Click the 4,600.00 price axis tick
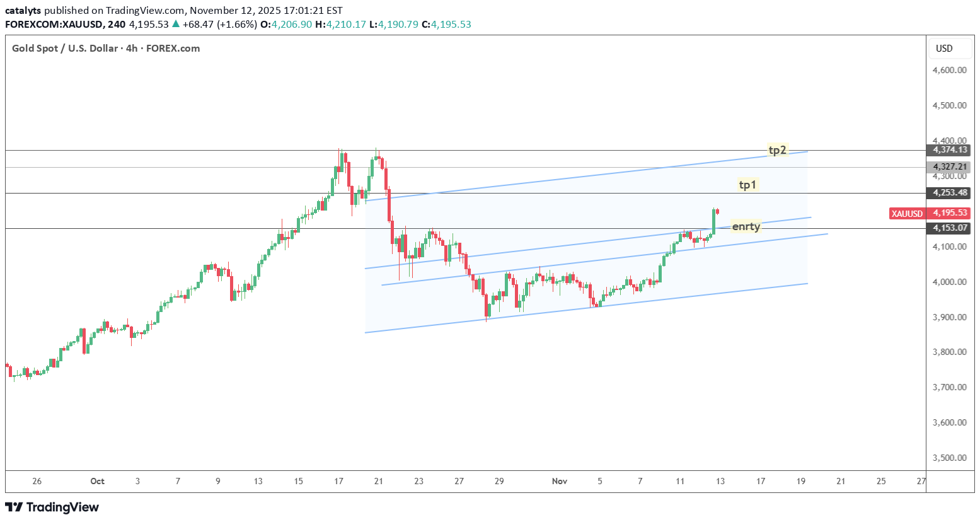 point(949,70)
